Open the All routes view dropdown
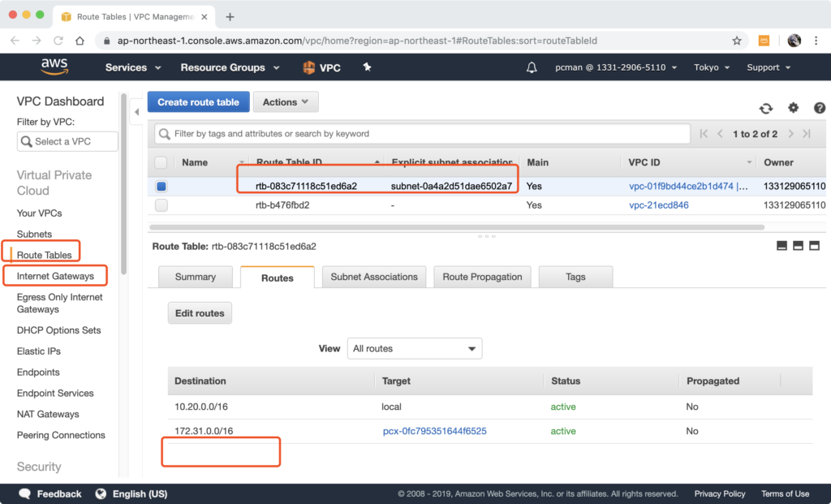 coord(415,348)
